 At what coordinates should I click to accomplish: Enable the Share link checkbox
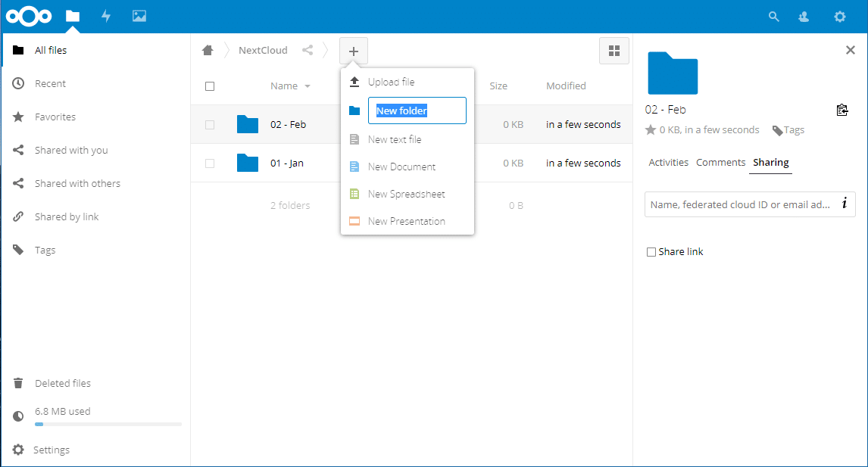[651, 252]
